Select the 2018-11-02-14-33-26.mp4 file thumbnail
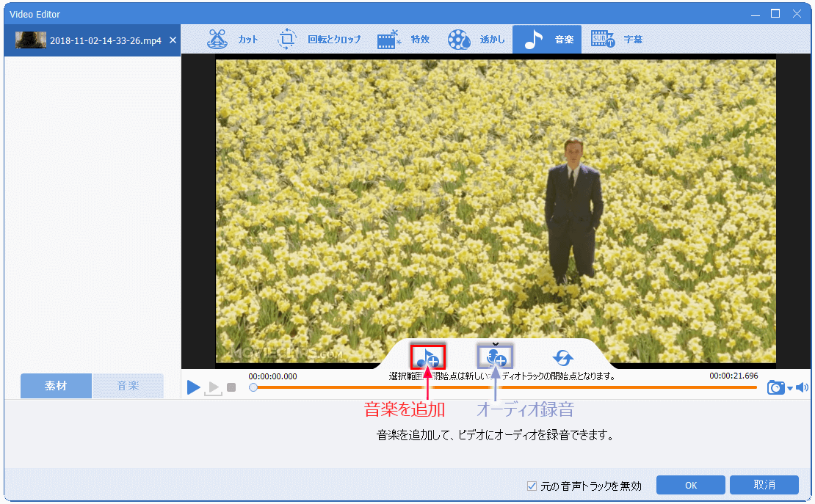 click(31, 40)
